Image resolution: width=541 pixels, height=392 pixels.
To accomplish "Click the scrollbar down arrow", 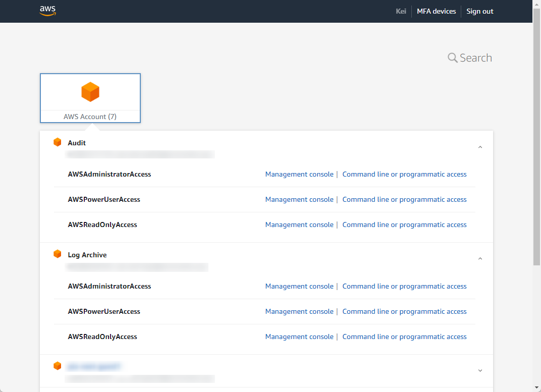I will point(536,387).
